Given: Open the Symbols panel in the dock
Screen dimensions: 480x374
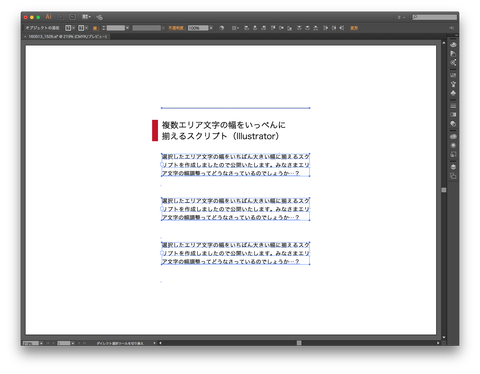Looking at the screenshot, I should (x=453, y=93).
